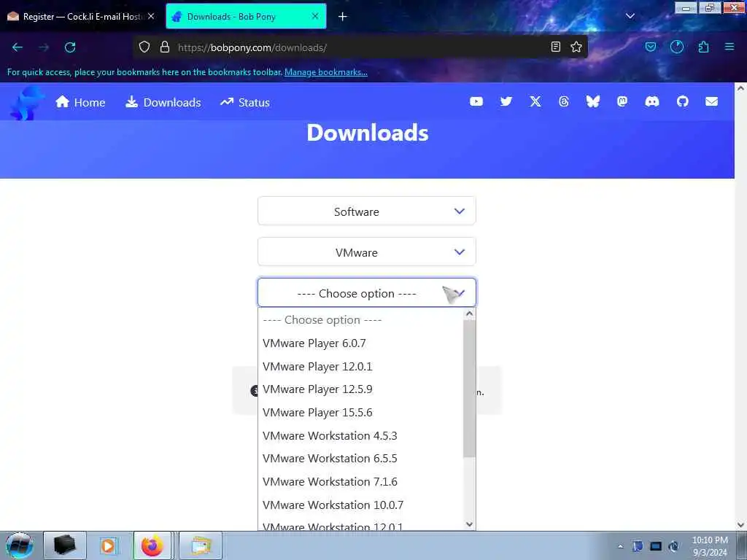
Task: Click page scrollbar up arrow
Action: click(740, 88)
